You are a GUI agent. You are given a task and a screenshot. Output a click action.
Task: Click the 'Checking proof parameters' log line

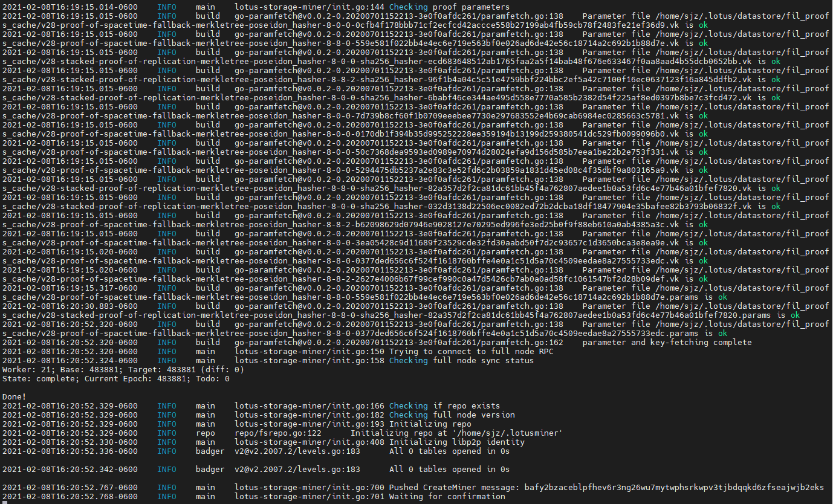[450, 7]
